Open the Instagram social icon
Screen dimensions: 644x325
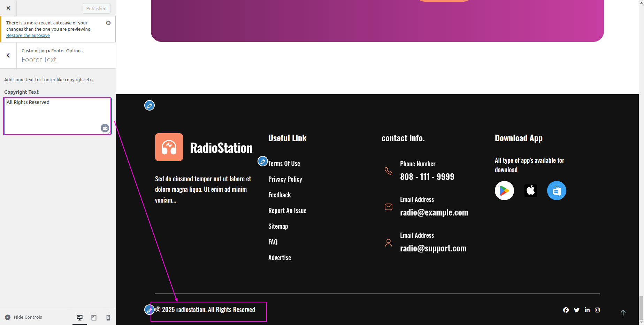pos(597,310)
